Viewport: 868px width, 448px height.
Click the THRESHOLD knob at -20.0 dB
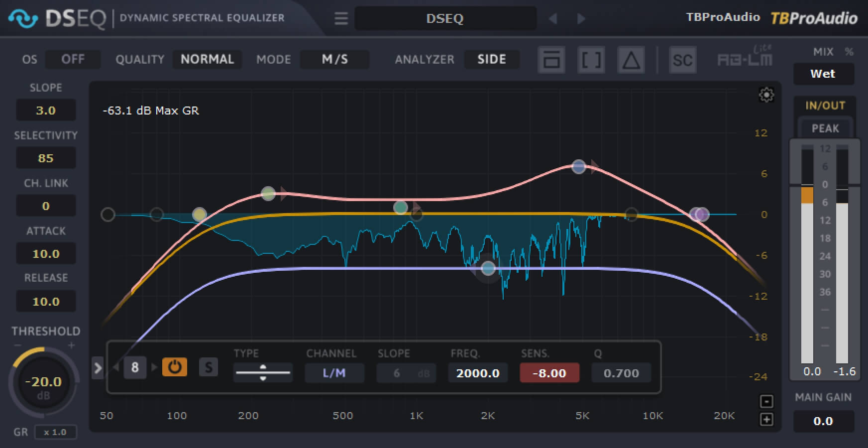(44, 383)
